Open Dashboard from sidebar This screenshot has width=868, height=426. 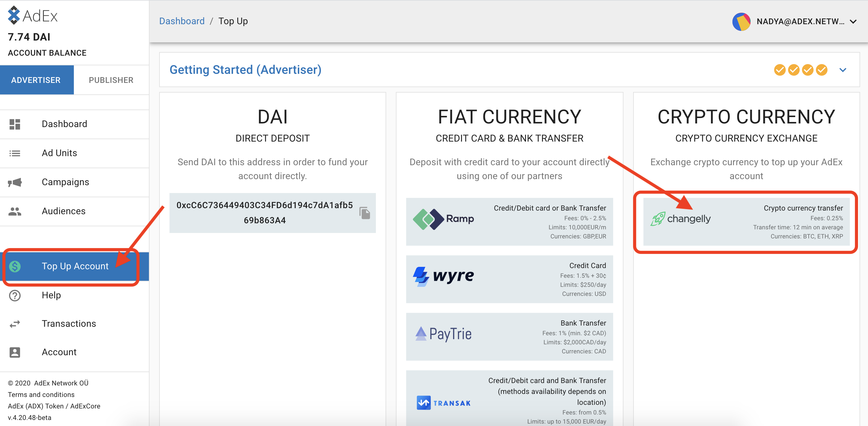(x=74, y=124)
